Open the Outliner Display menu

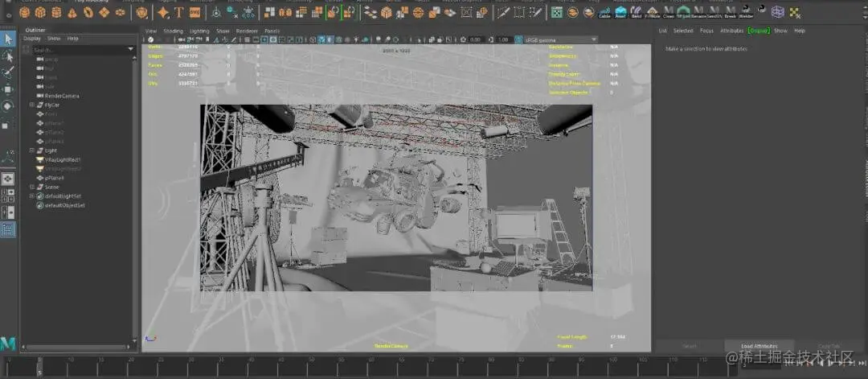click(32, 39)
